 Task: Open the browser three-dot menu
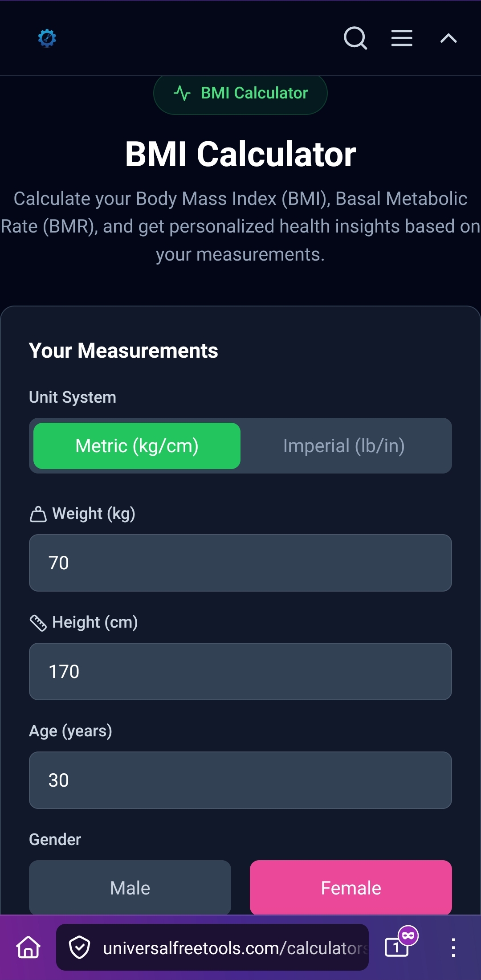click(453, 948)
